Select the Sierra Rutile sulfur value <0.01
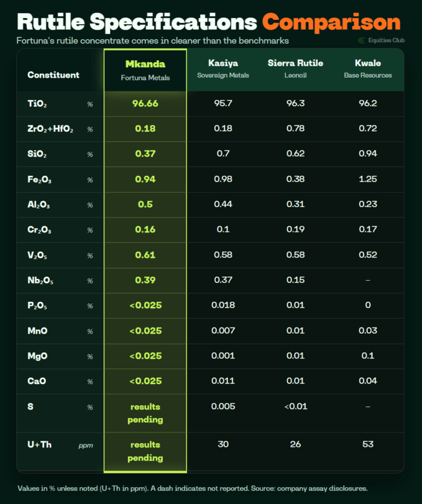This screenshot has height=504, width=422. [x=296, y=406]
